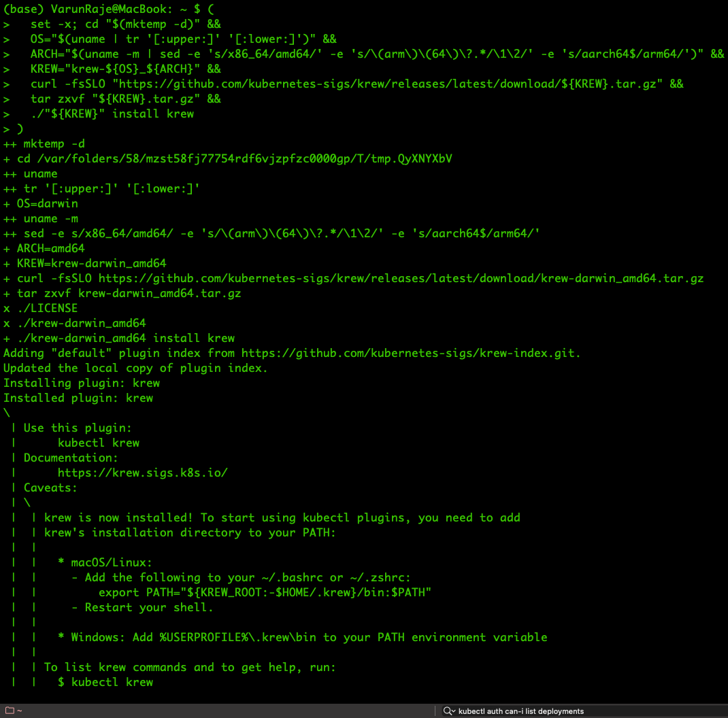The width and height of the screenshot is (728, 718).
Task: Click the '- Restart your shell.' line
Action: [142, 608]
